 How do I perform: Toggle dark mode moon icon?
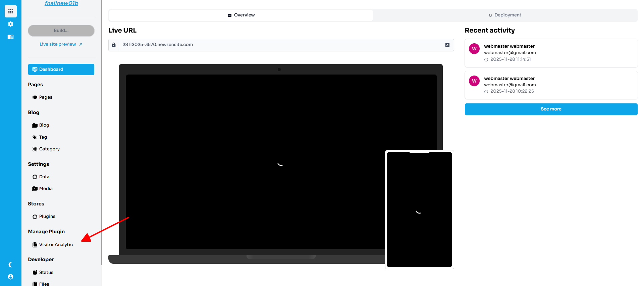(11, 265)
